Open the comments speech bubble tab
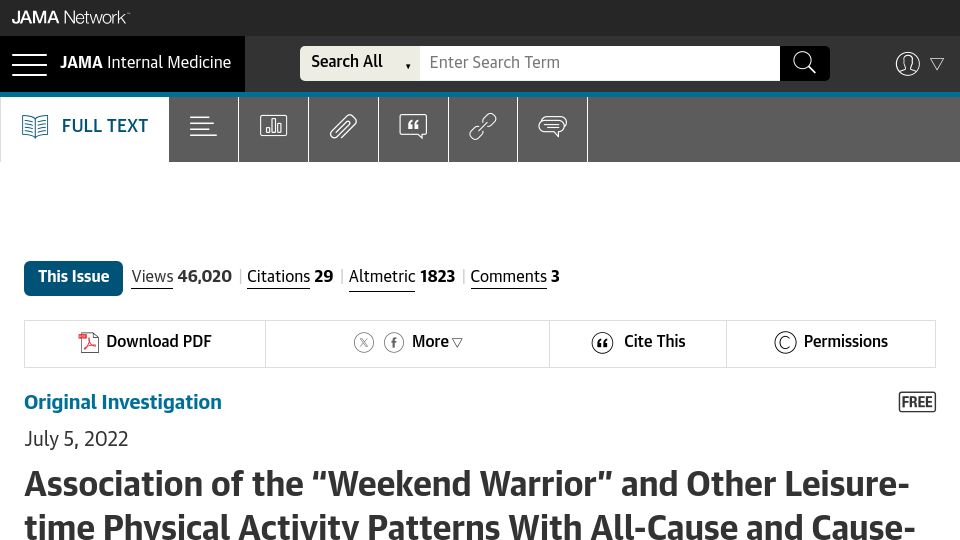The height and width of the screenshot is (540, 960). pyautogui.click(x=552, y=127)
